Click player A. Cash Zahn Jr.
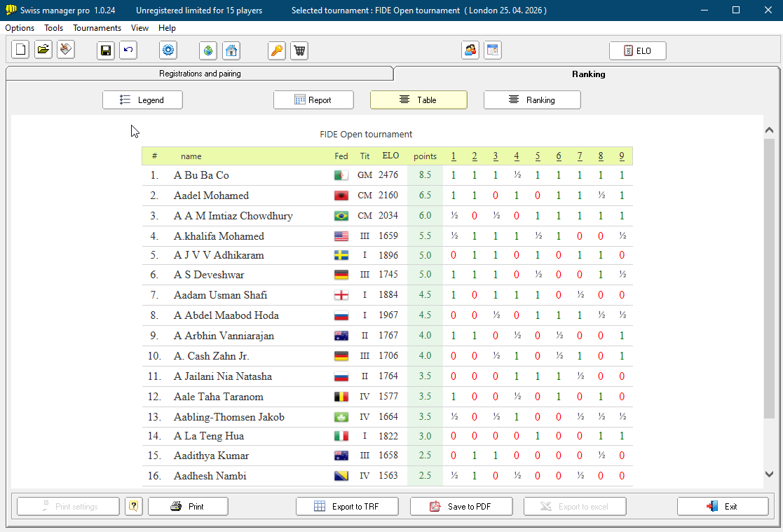The width and height of the screenshot is (783, 532). pos(211,356)
